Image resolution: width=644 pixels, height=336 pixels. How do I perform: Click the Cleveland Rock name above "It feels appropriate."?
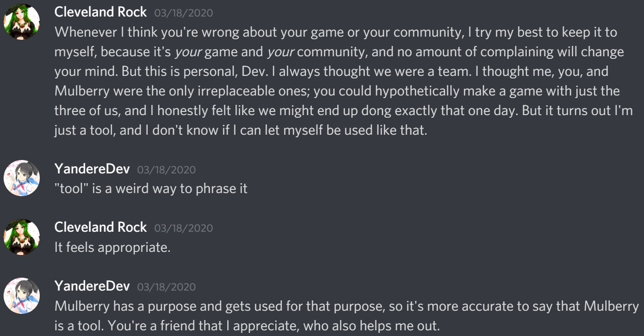[x=101, y=227]
